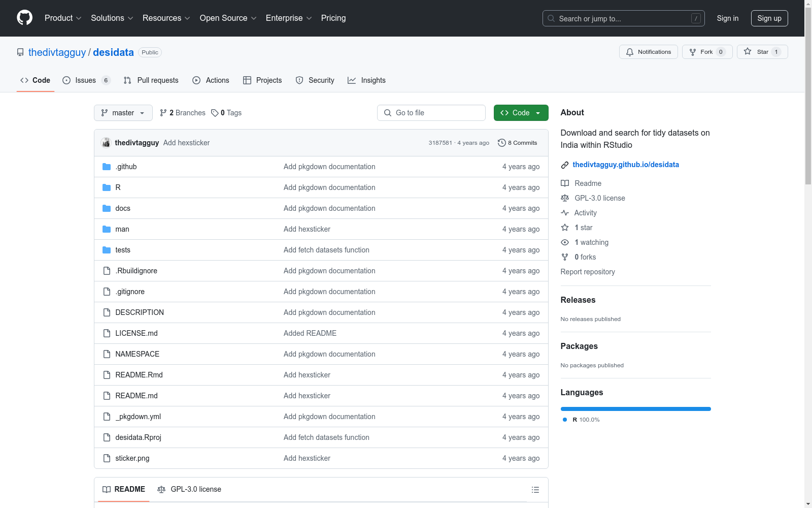Open the 'Added README' commit message
The image size is (812, 508).
(x=310, y=333)
